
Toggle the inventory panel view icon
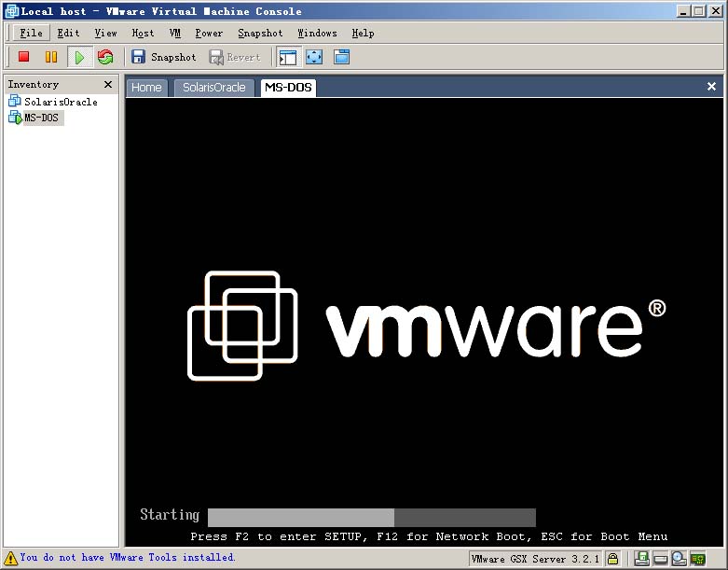tap(288, 57)
